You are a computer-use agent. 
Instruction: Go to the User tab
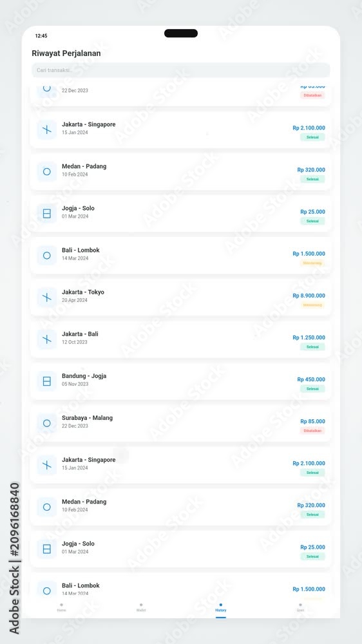coord(300,608)
